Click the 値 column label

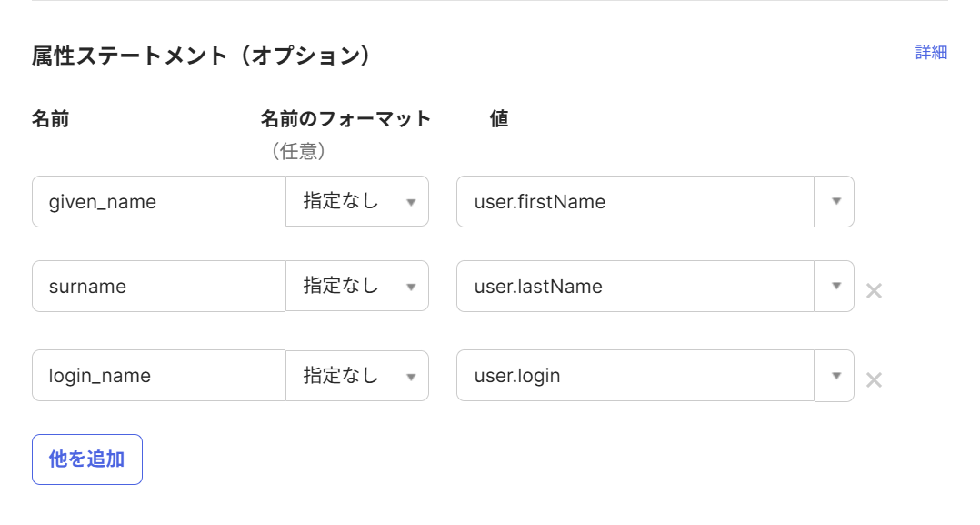point(499,119)
